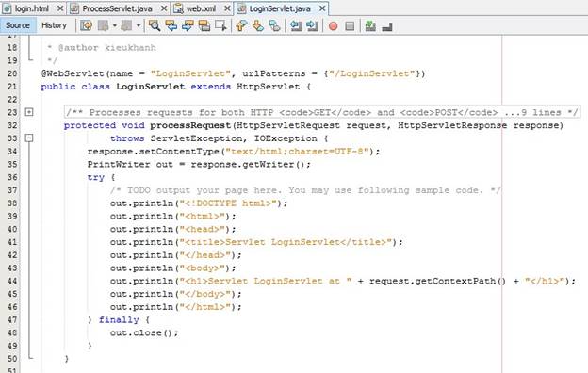Shift the line right
Viewport: 588px width, 373px height.
312,25
